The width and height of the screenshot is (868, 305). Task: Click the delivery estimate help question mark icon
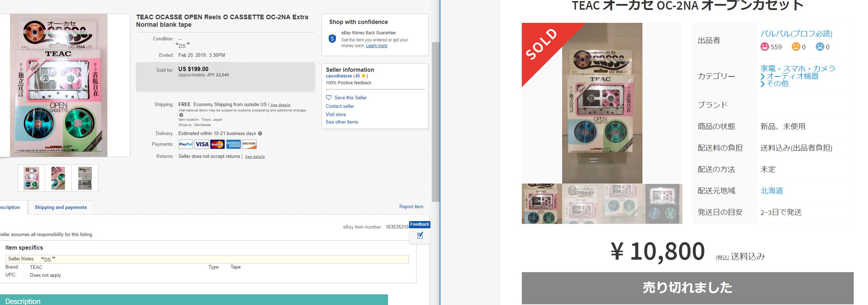click(x=260, y=134)
